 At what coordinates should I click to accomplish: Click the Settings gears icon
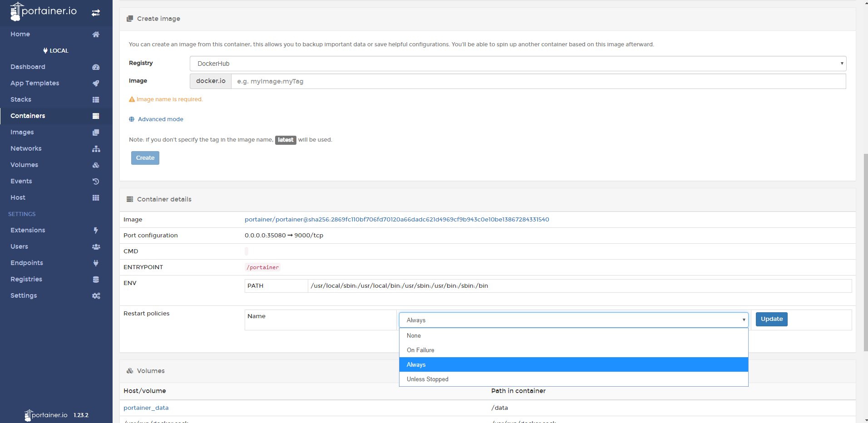tap(96, 296)
